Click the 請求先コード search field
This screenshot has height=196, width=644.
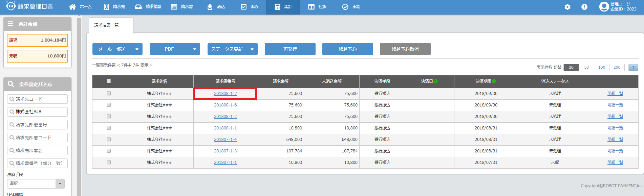[37, 99]
